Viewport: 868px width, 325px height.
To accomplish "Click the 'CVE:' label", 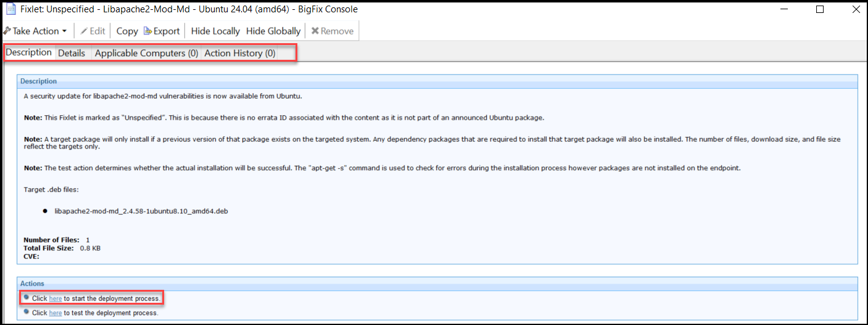I will (31, 256).
